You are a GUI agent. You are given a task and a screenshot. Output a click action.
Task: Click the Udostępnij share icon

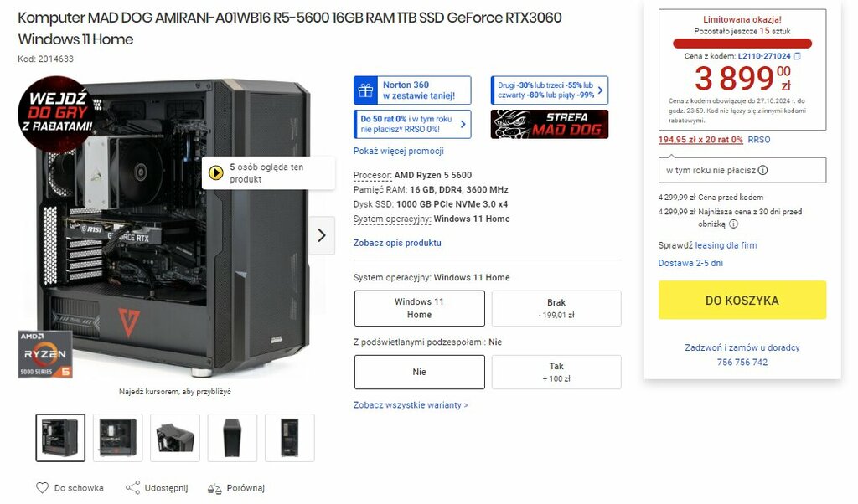[x=132, y=487]
